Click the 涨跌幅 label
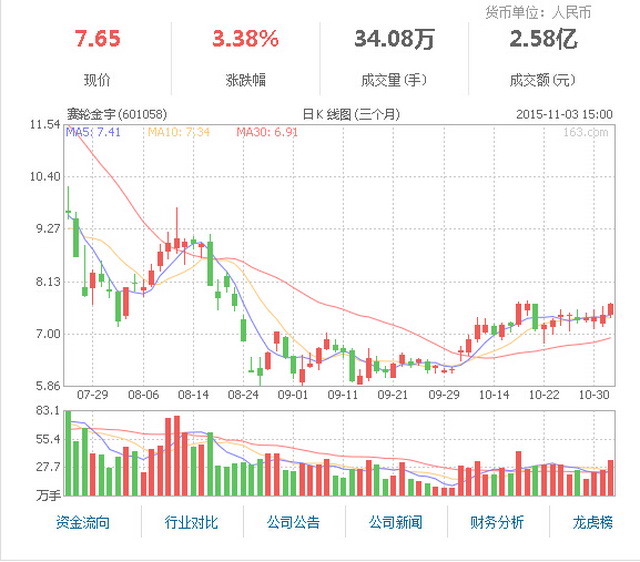 click(x=246, y=80)
